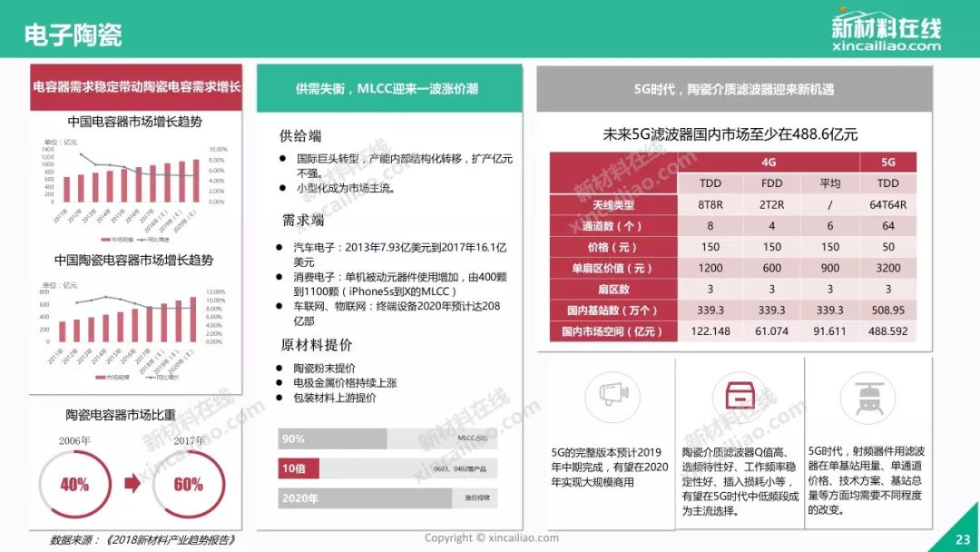Click the table title 未来5G滤波器国内市场至少在488.6亿元
This screenshot has height=552, width=980.
pos(730,134)
